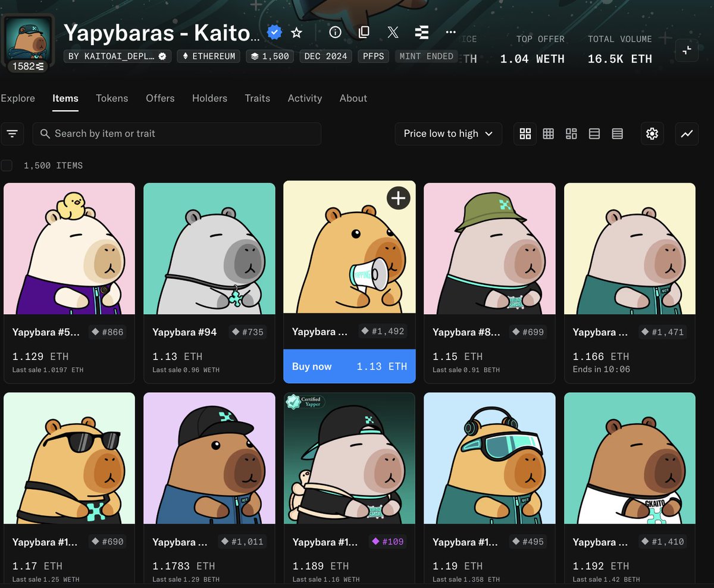Open the headphones capybara priced 1.19 ETH
The width and height of the screenshot is (714, 588).
tap(490, 458)
